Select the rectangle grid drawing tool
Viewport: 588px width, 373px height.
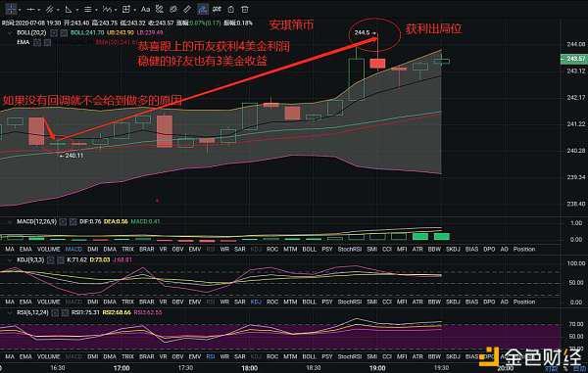pyautogui.click(x=126, y=9)
